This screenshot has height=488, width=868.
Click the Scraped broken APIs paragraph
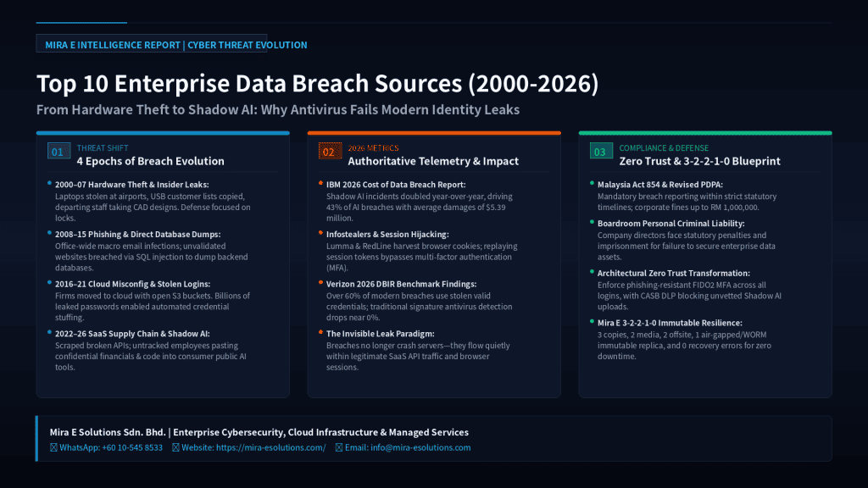coord(151,357)
